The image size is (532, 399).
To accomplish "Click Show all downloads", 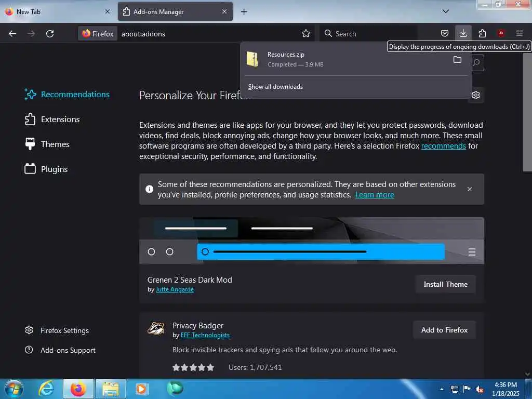I will [275, 87].
